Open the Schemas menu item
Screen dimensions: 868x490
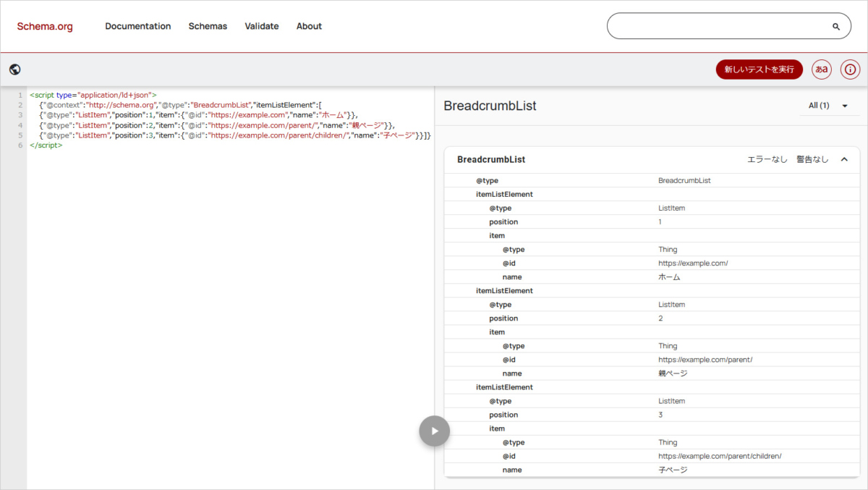pyautogui.click(x=208, y=26)
